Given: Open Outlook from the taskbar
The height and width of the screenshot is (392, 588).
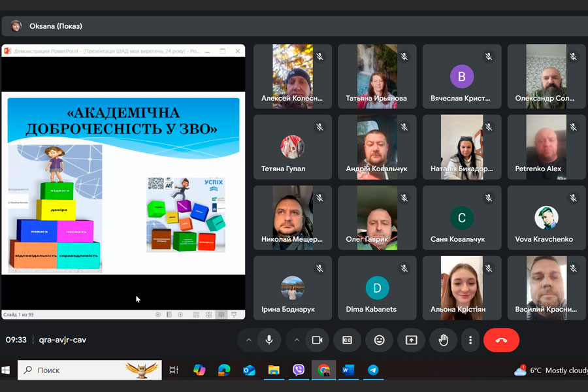Looking at the screenshot, I should (x=249, y=370).
